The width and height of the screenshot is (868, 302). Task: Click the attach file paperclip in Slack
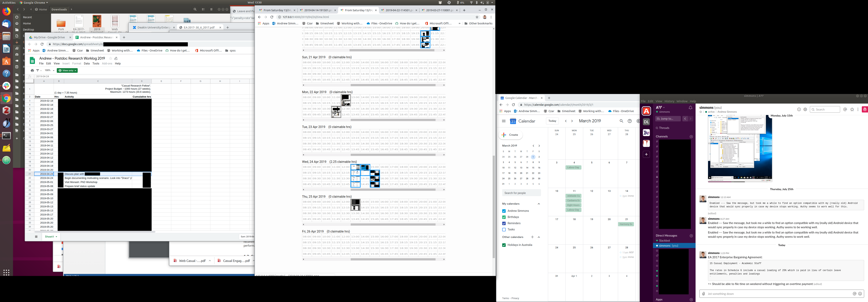tap(703, 294)
